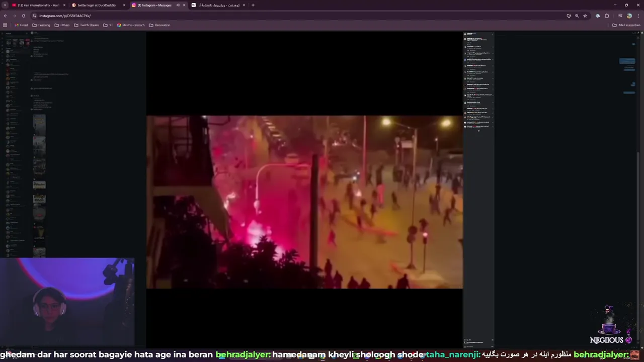644x362 pixels.
Task: Install app icon in the address bar
Action: (569, 16)
